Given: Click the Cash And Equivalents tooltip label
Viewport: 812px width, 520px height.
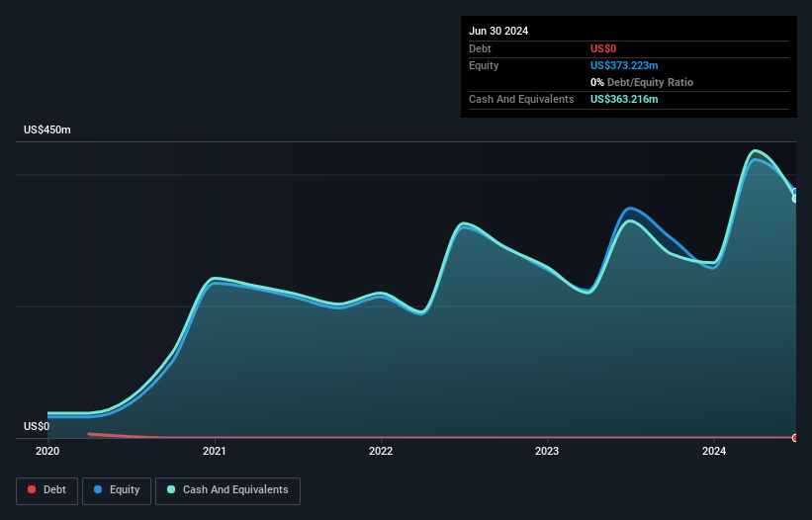Looking at the screenshot, I should [x=521, y=99].
